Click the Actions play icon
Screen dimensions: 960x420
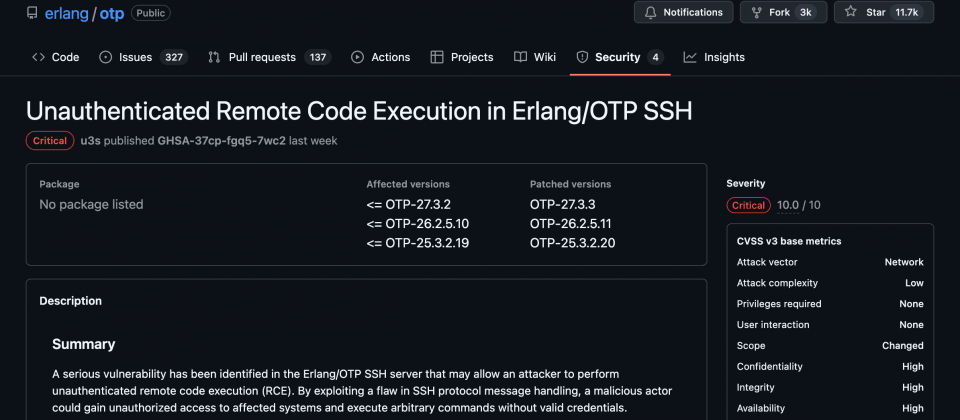[357, 57]
